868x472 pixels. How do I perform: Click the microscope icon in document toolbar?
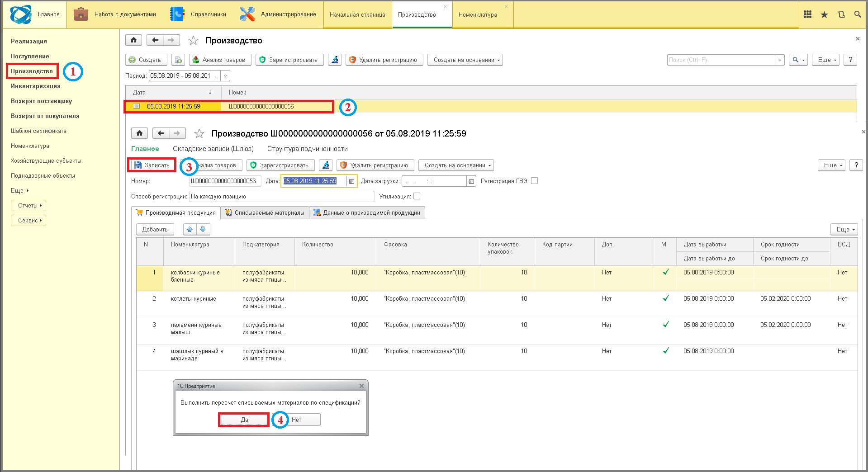(326, 165)
